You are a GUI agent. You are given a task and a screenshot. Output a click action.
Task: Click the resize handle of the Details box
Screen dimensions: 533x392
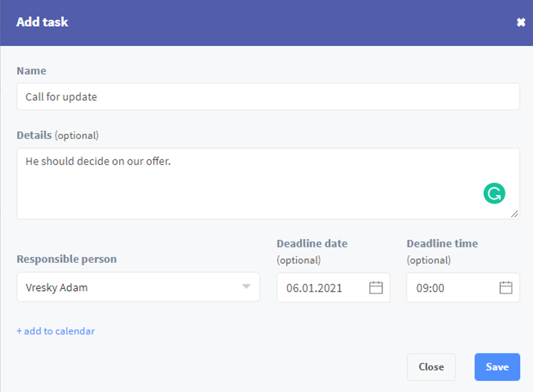515,214
